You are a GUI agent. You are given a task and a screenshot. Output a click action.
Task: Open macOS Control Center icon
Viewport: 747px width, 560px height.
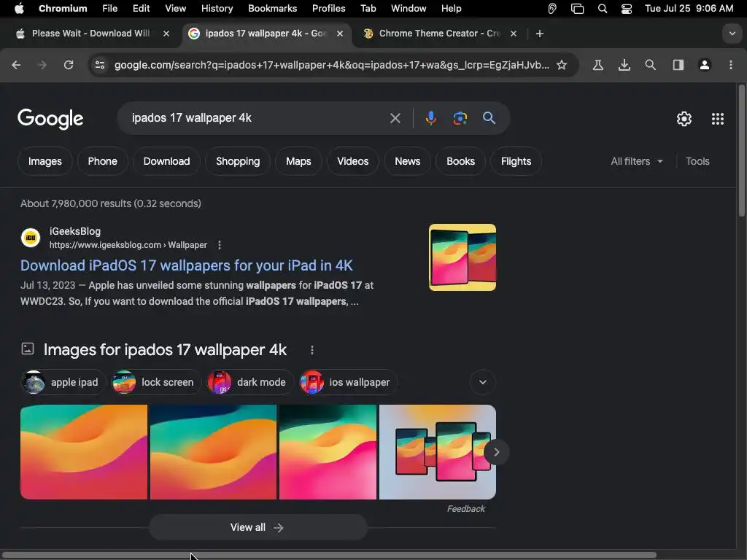[627, 9]
